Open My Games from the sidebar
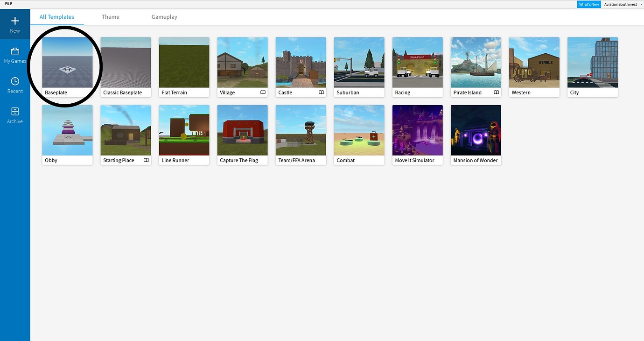The width and height of the screenshot is (644, 341). pyautogui.click(x=14, y=54)
